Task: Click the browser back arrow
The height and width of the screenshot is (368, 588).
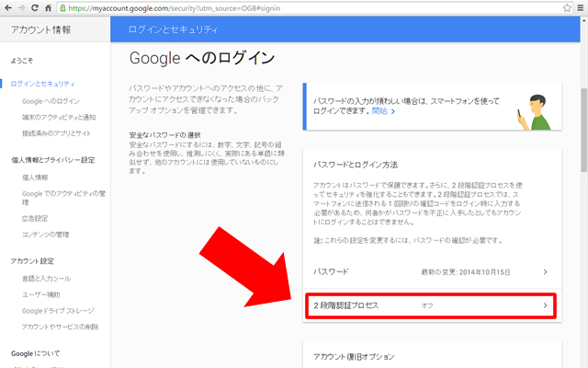Action: (x=7, y=8)
